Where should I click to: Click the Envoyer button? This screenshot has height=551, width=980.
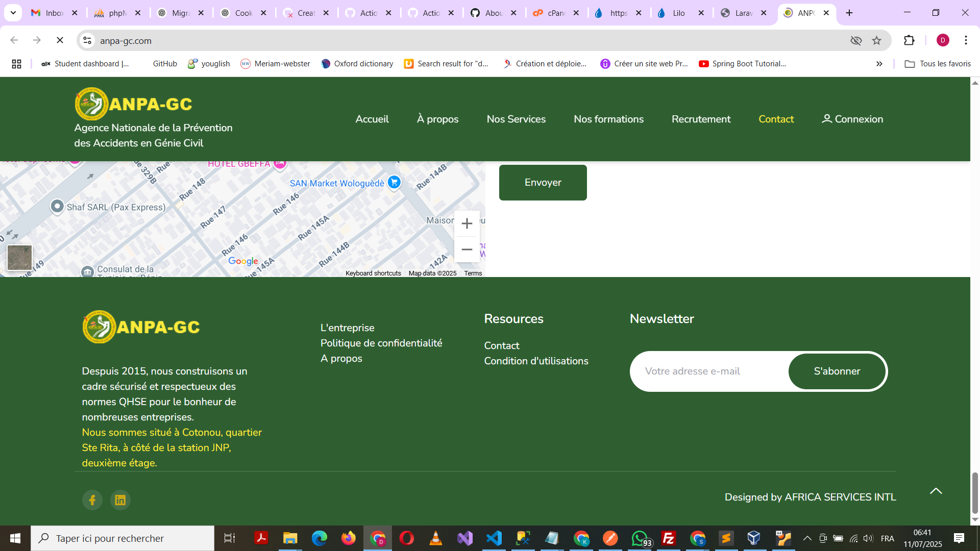[543, 183]
